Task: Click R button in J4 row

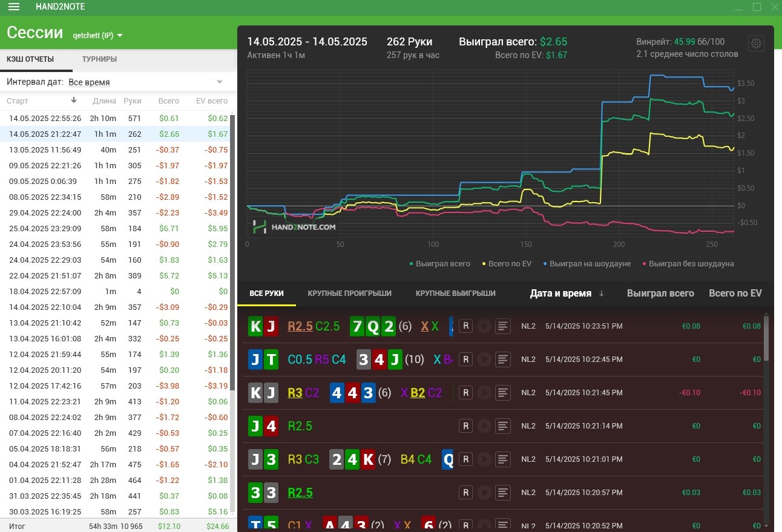Action: (x=465, y=426)
